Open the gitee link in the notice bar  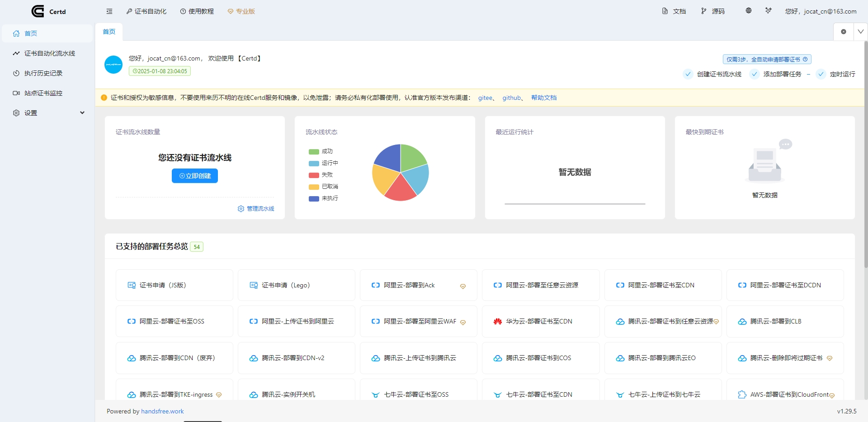[486, 98]
